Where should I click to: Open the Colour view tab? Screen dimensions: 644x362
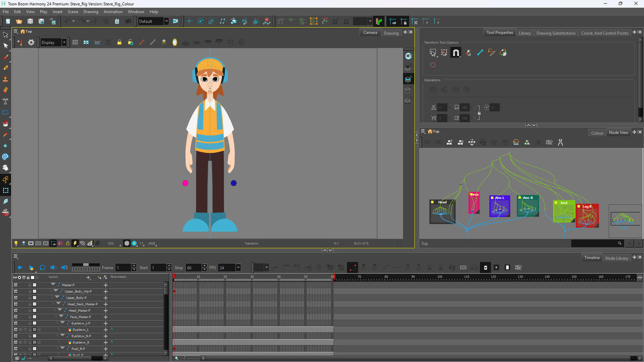597,133
